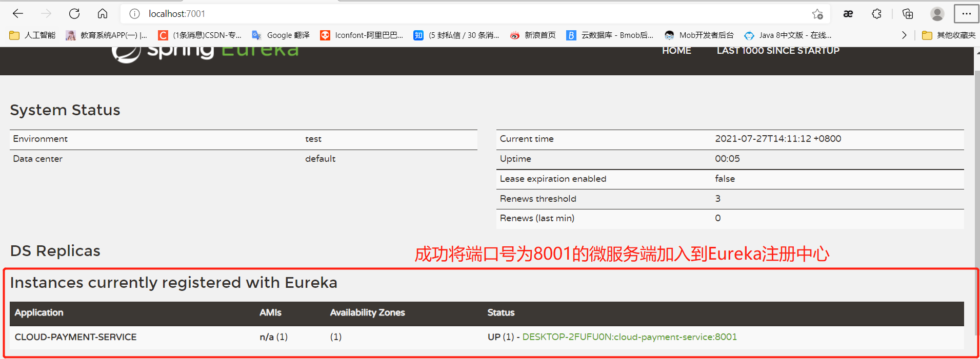980x359 pixels.
Task: Click the Status column header
Action: tap(501, 312)
